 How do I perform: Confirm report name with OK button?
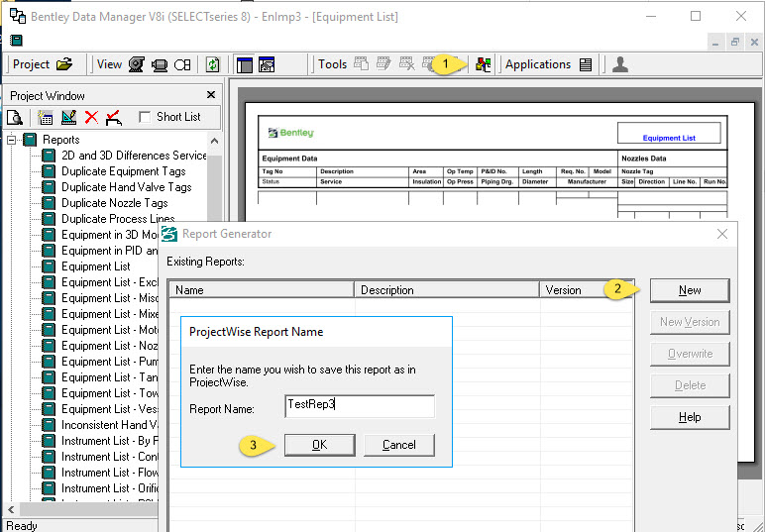tap(319, 445)
